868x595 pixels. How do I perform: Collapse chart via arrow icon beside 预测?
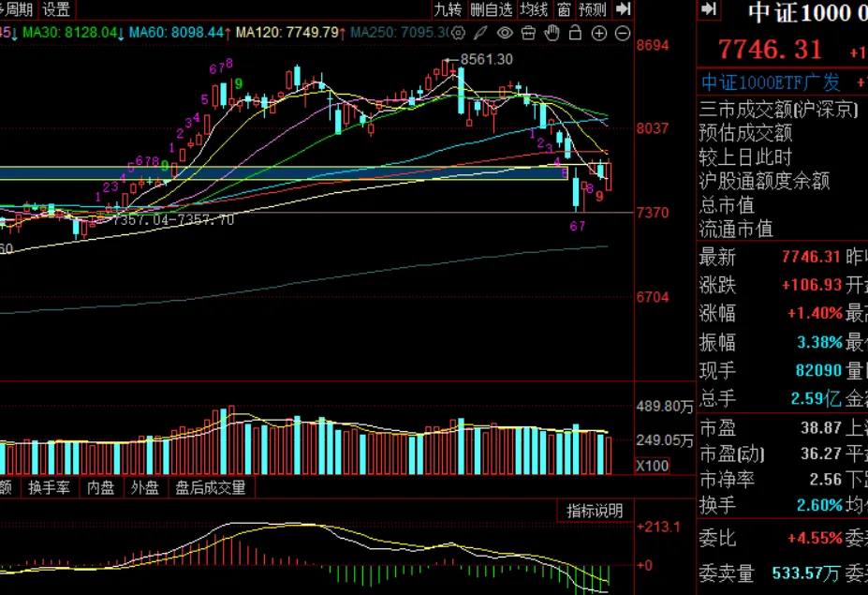[x=624, y=8]
